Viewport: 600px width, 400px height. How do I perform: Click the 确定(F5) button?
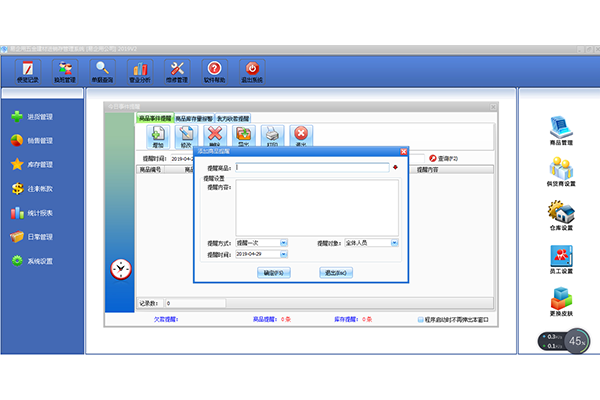pos(274,273)
